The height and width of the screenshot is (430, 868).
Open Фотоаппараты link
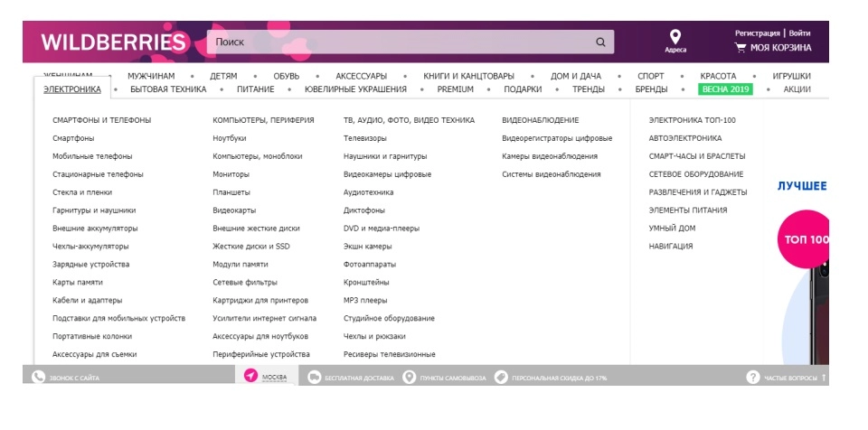[370, 265]
